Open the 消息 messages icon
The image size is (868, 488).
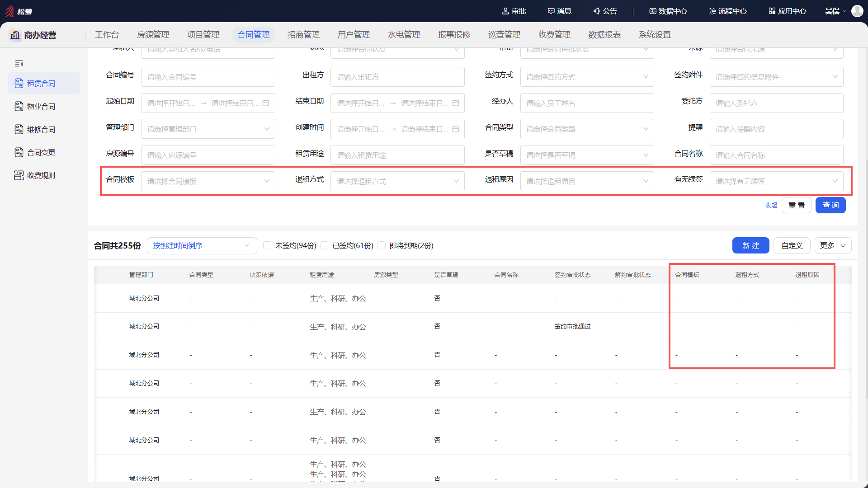tap(551, 11)
